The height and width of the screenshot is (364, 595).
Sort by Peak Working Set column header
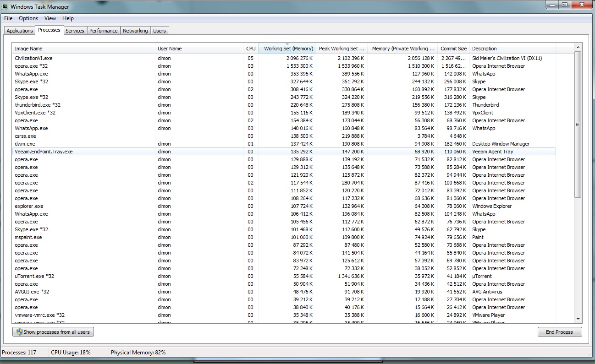[x=342, y=49]
